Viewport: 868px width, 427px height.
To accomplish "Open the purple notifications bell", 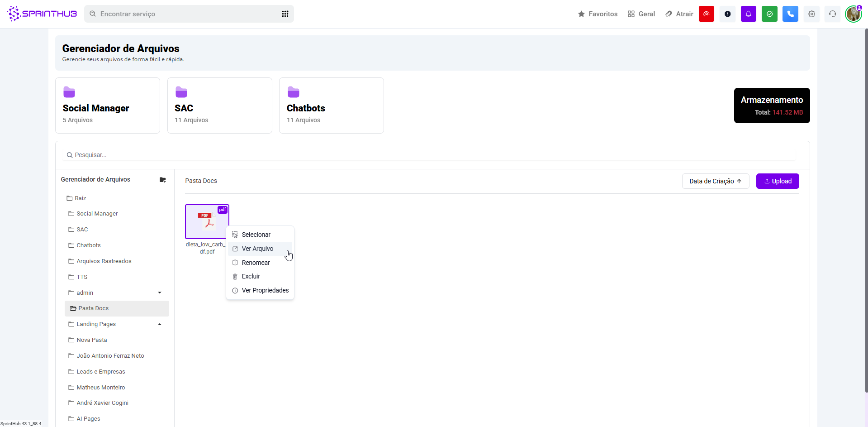I will (748, 14).
